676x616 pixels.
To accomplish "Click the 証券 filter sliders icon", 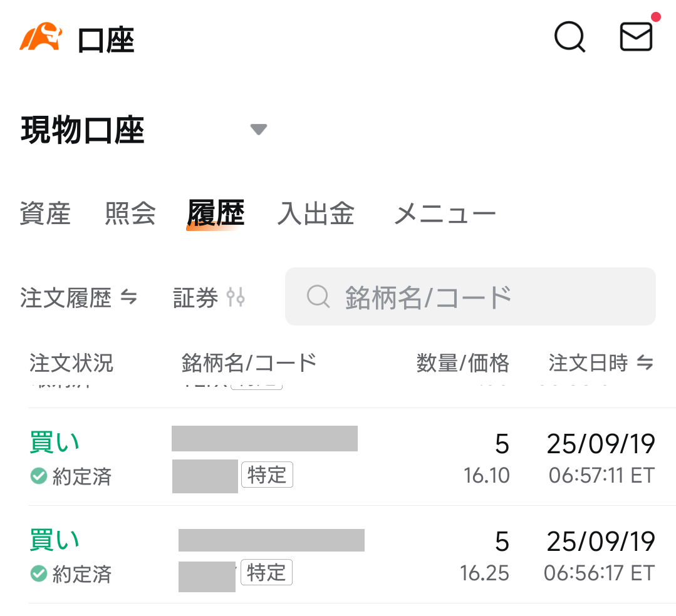I will click(236, 297).
